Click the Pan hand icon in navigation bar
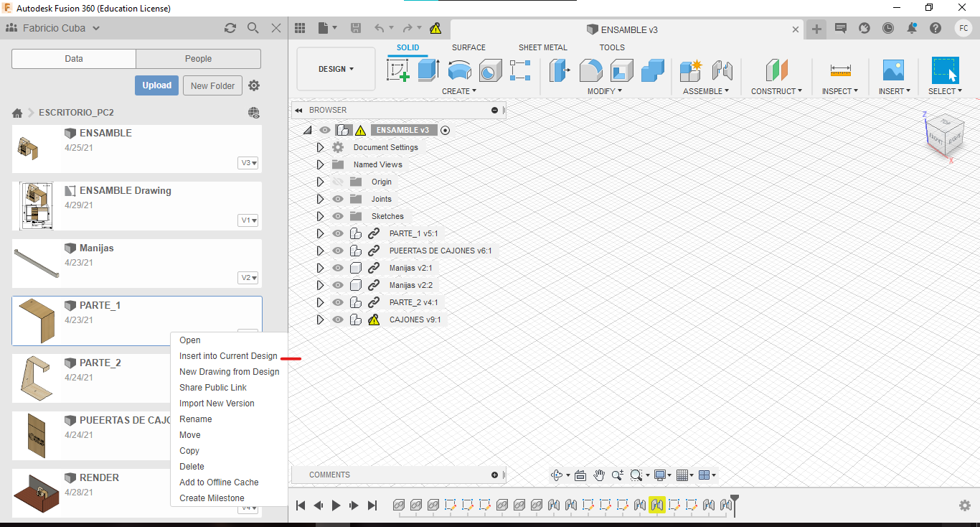This screenshot has width=980, height=527. click(x=599, y=475)
